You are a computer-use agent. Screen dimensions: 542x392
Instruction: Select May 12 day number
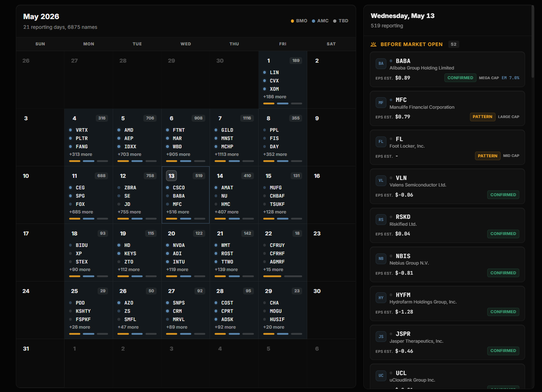[x=123, y=176]
